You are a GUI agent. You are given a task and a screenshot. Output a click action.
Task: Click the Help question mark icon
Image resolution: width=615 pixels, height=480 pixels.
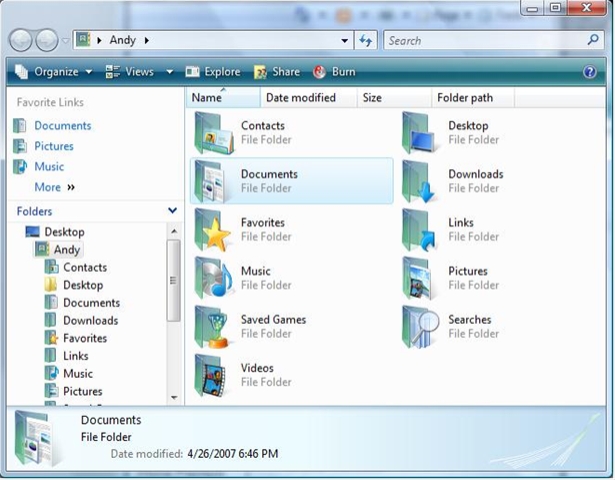coord(590,72)
